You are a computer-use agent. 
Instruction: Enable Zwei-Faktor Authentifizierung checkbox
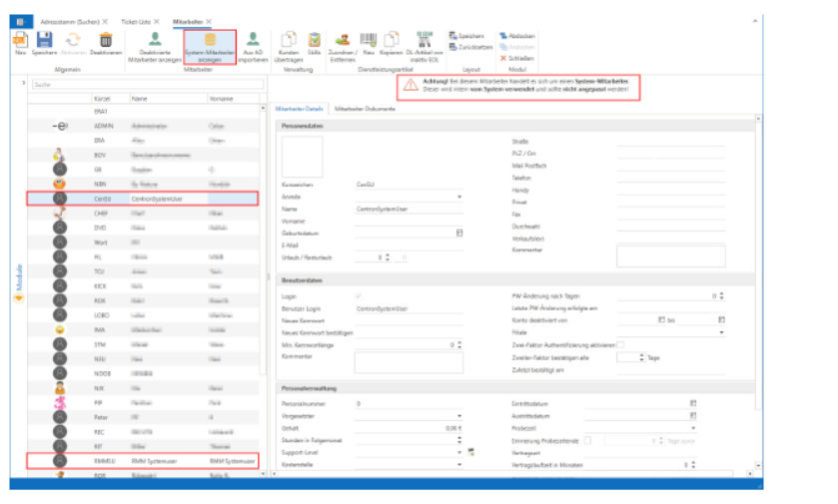pyautogui.click(x=620, y=344)
